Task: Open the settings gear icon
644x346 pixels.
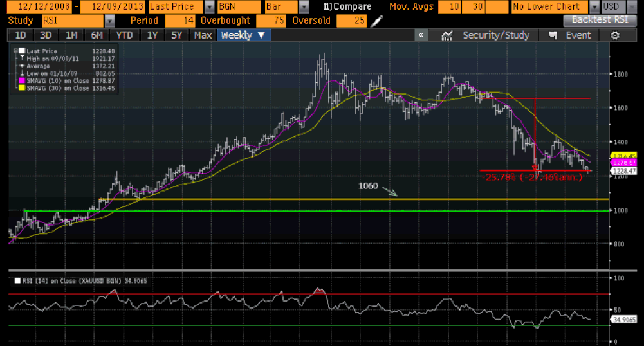Action: tap(614, 35)
